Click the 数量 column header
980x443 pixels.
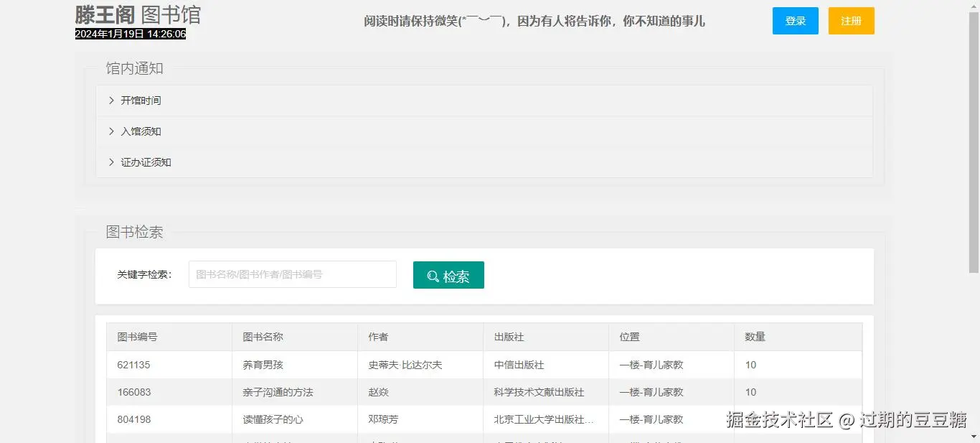(x=798, y=337)
